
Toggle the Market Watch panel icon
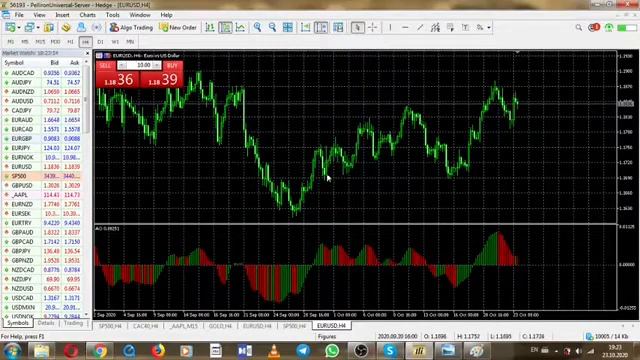point(49,27)
